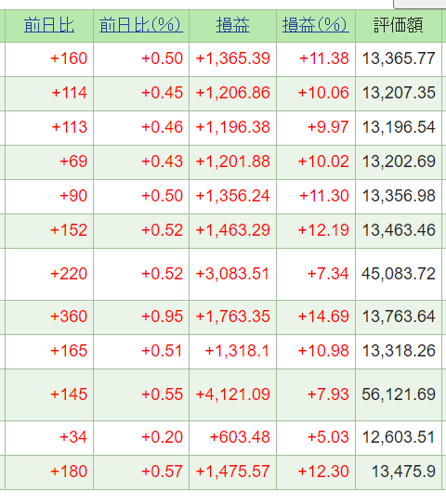Screen dimensions: 446x504
Task: Click the 損益 column header link
Action: (x=232, y=25)
